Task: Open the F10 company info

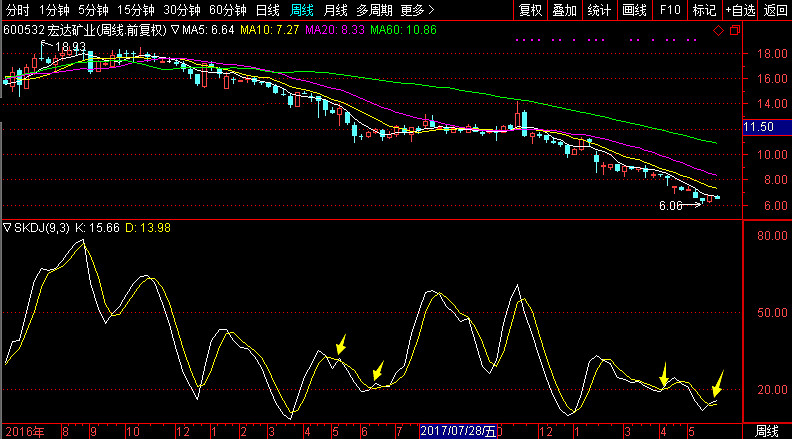Action: coord(669,10)
